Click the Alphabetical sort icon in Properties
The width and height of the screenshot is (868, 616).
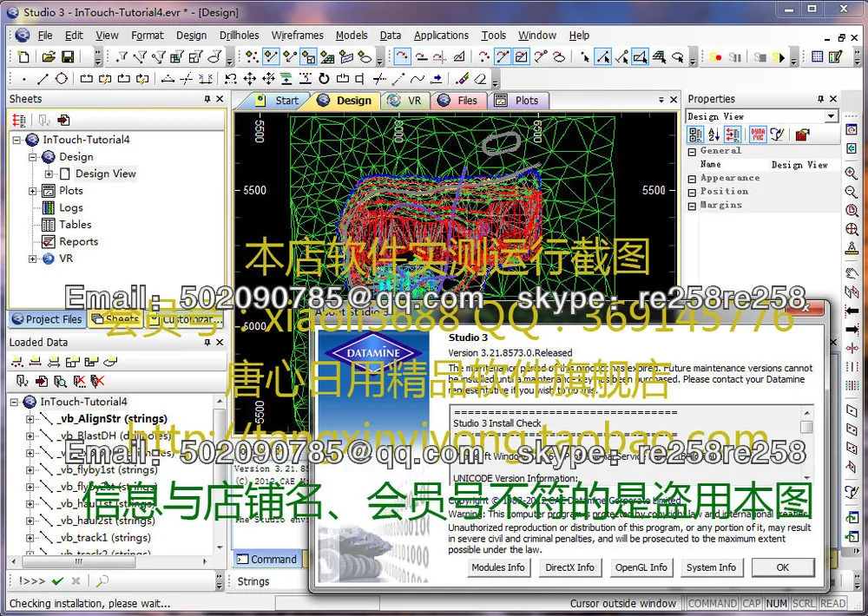pos(713,134)
